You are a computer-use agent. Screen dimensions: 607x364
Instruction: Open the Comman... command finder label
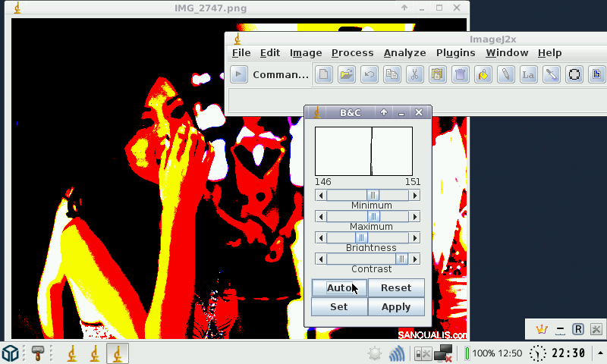click(x=281, y=74)
